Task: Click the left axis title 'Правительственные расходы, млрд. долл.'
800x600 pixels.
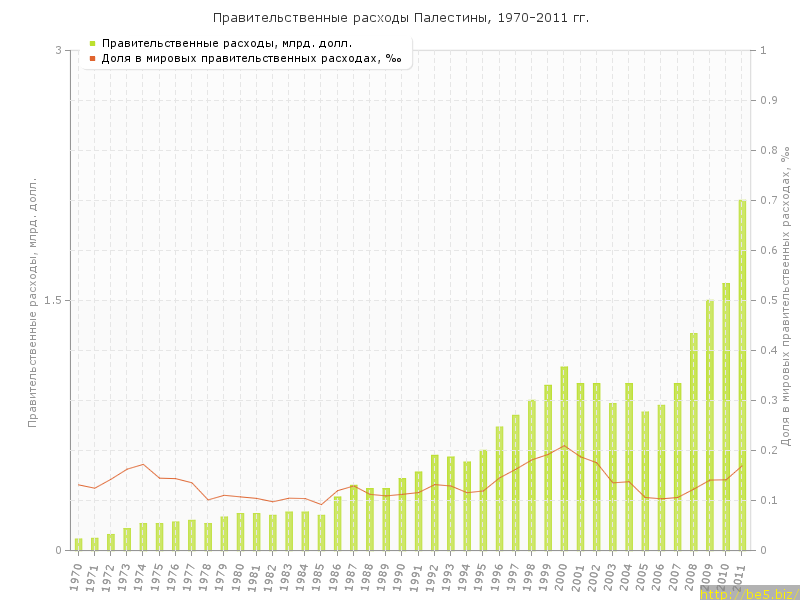Action: 32,302
